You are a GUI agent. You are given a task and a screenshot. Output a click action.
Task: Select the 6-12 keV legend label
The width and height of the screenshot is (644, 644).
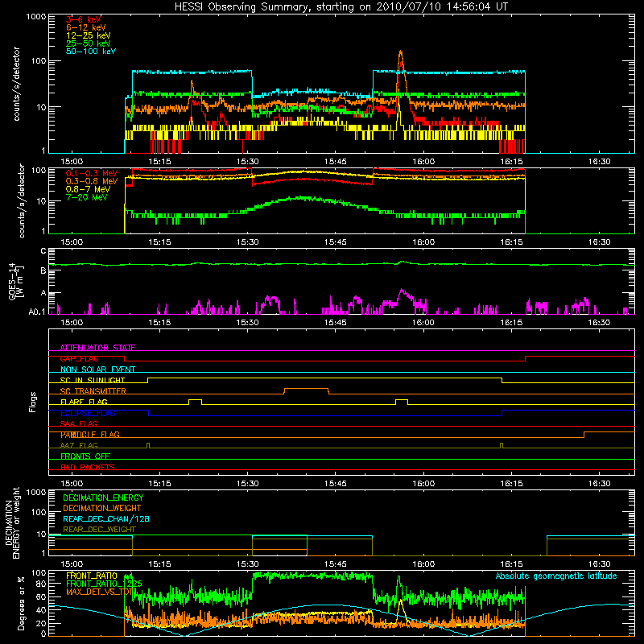click(86, 27)
